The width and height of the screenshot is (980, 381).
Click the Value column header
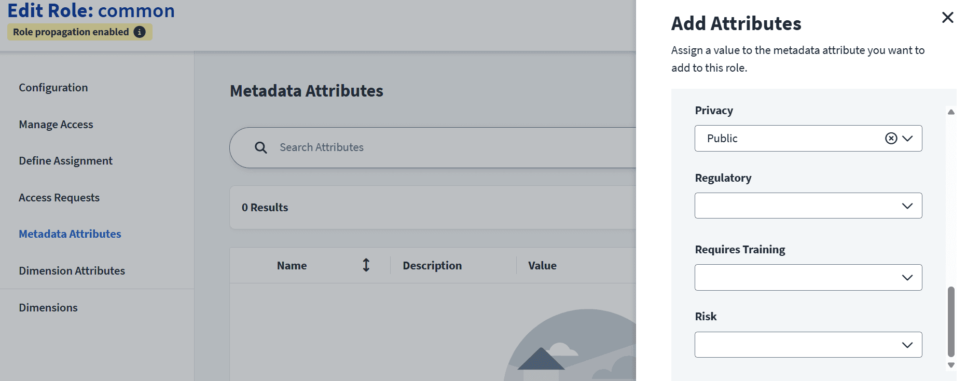[542, 266]
